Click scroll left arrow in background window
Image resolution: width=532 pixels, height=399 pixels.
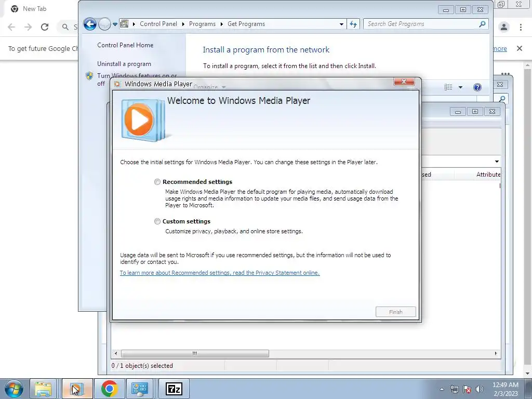point(116,353)
